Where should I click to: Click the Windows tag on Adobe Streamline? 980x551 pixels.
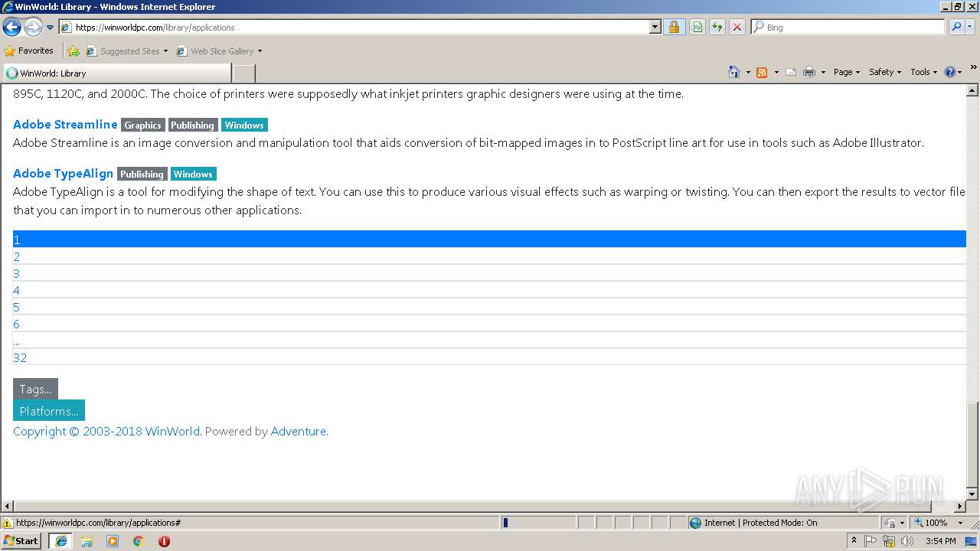pos(244,126)
